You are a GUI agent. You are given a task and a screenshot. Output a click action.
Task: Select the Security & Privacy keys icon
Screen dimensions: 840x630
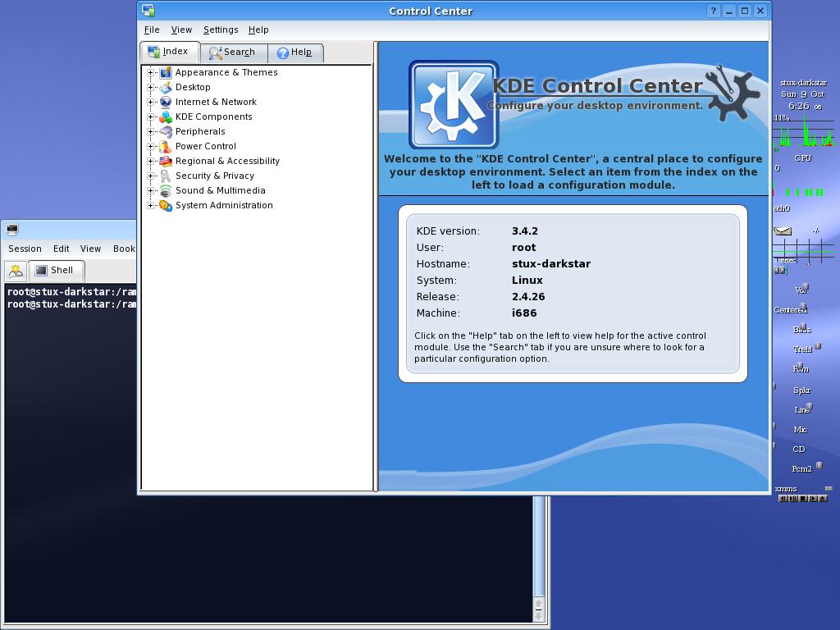coord(166,176)
